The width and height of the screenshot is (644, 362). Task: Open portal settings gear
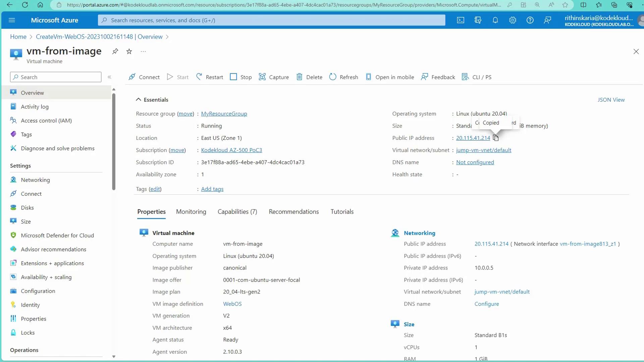(513, 20)
